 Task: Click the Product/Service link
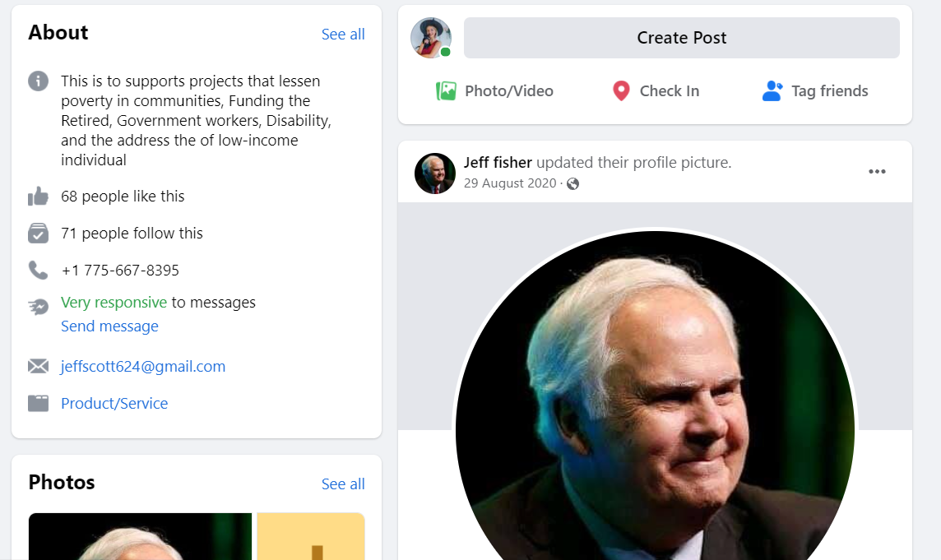point(114,404)
